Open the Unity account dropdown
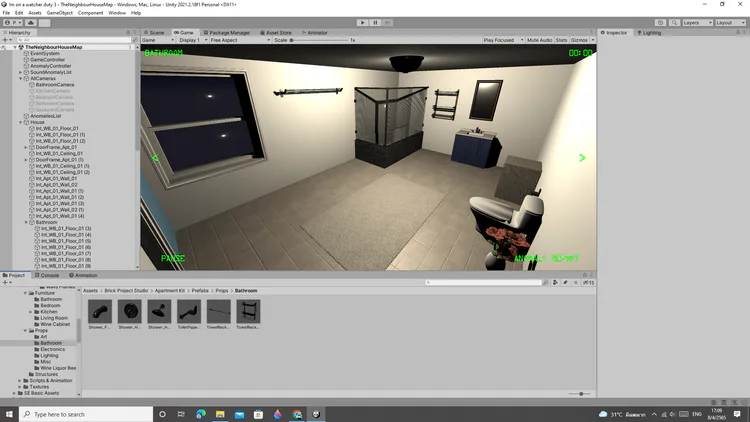The height and width of the screenshot is (422, 750). pyautogui.click(x=12, y=22)
